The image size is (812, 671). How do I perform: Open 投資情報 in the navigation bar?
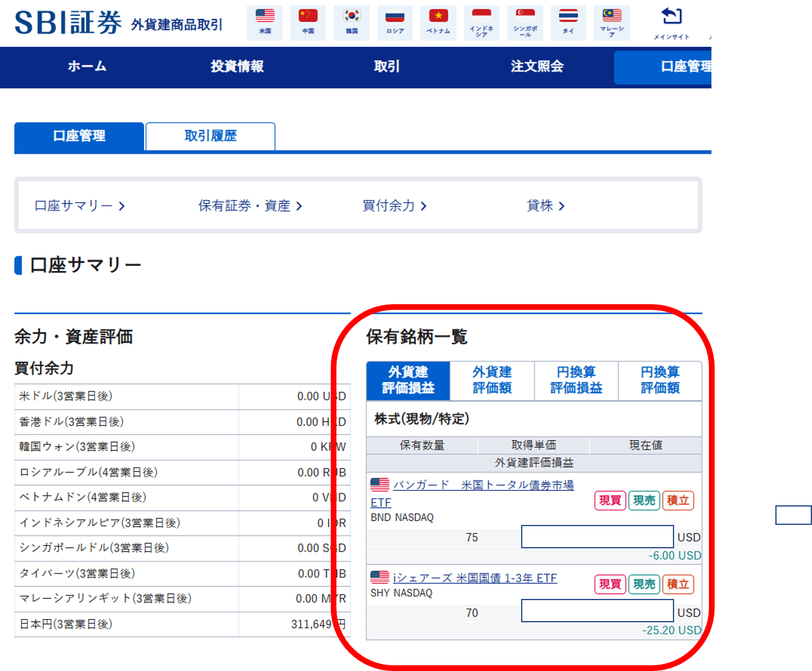point(237,66)
